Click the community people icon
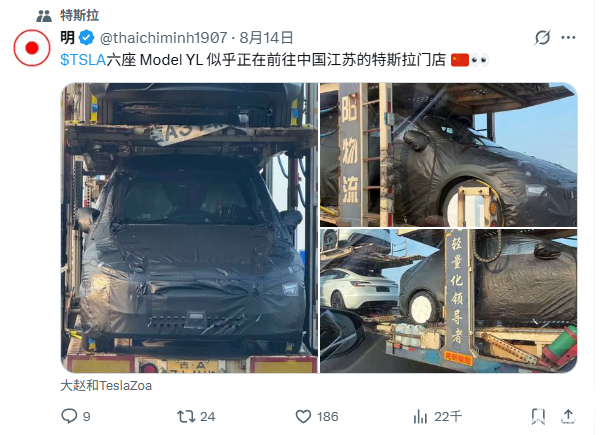Image resolution: width=612 pixels, height=435 pixels. tap(44, 16)
